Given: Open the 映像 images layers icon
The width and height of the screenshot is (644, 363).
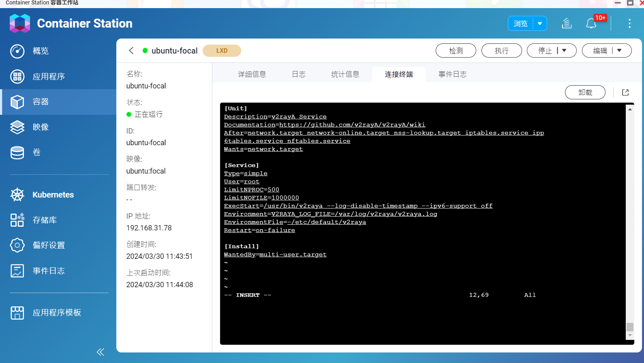Looking at the screenshot, I should click(x=17, y=127).
